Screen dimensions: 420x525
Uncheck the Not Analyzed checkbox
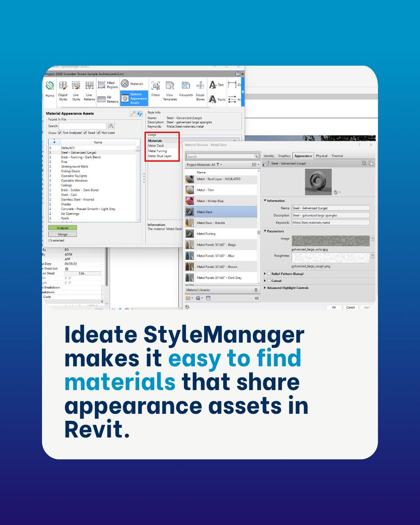point(60,133)
